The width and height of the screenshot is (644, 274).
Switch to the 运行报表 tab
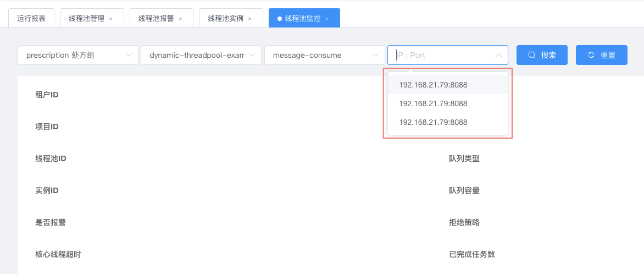pyautogui.click(x=31, y=19)
